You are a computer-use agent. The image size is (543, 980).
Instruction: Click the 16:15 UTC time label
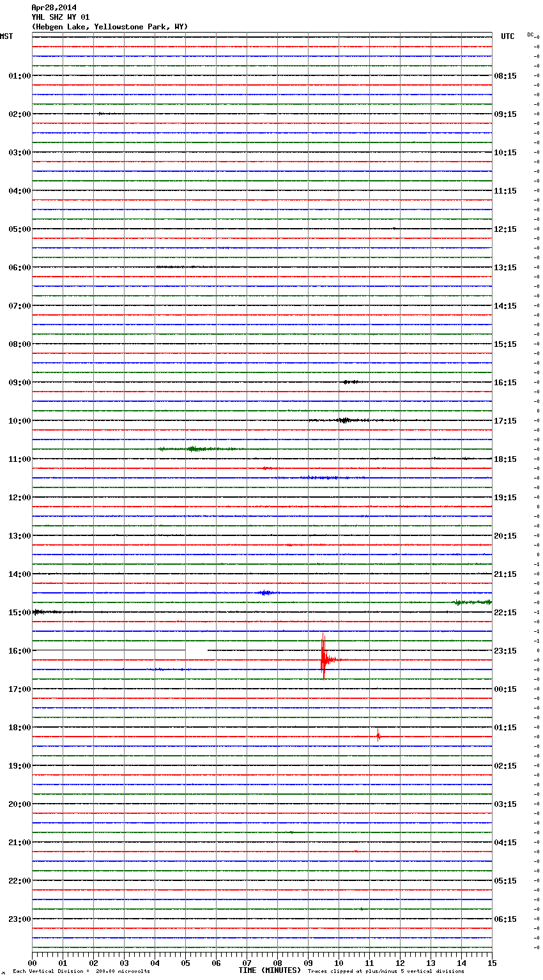(505, 383)
